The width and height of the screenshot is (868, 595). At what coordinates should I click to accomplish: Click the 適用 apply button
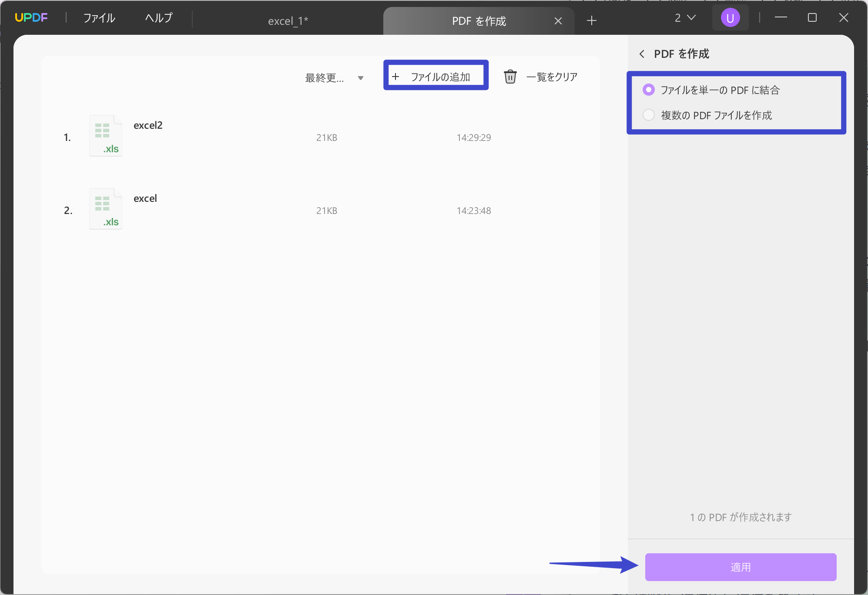tap(740, 567)
